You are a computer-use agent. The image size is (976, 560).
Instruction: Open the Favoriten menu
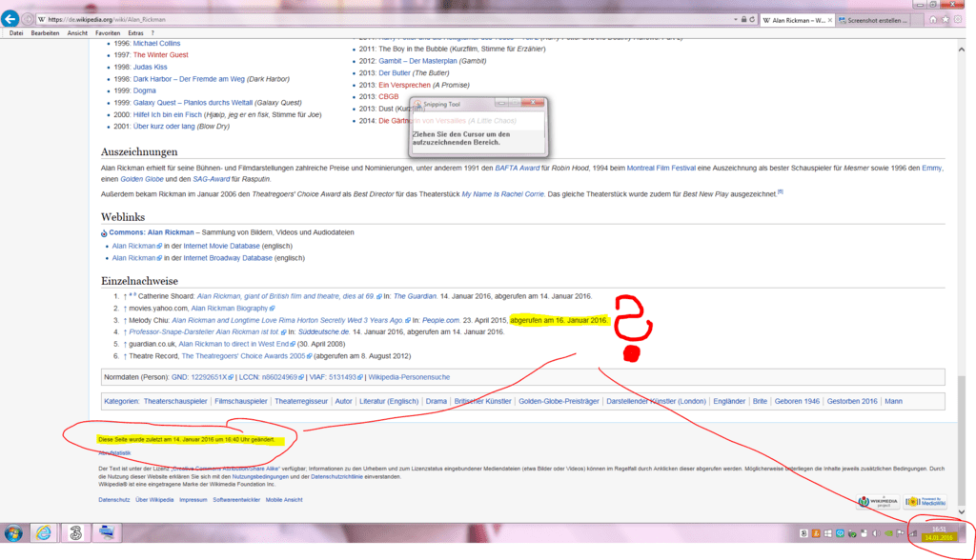[108, 33]
